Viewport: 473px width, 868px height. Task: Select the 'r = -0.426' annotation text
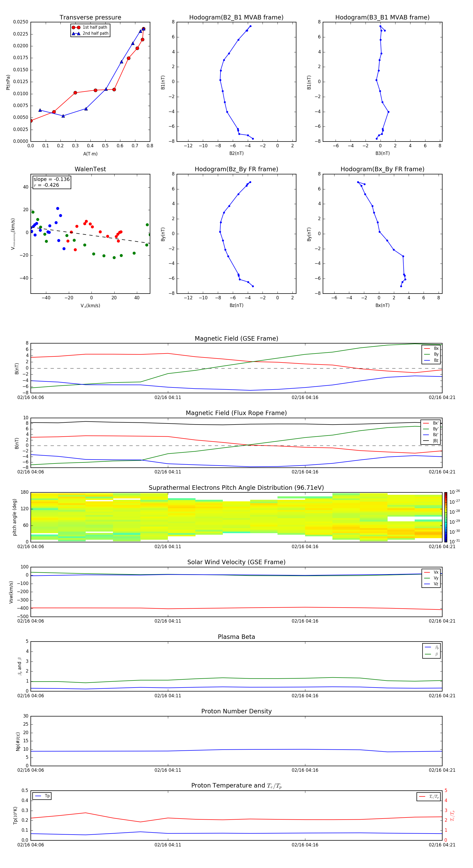click(47, 185)
